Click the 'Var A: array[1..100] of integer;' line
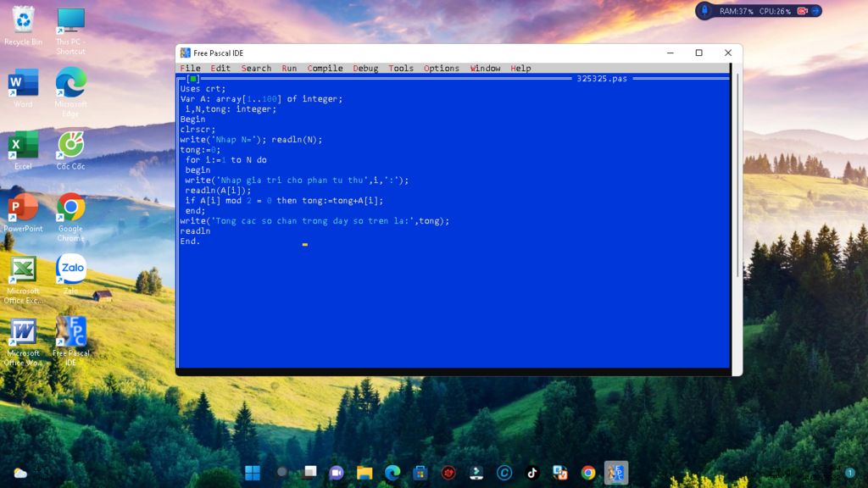This screenshot has width=868, height=488. (261, 98)
